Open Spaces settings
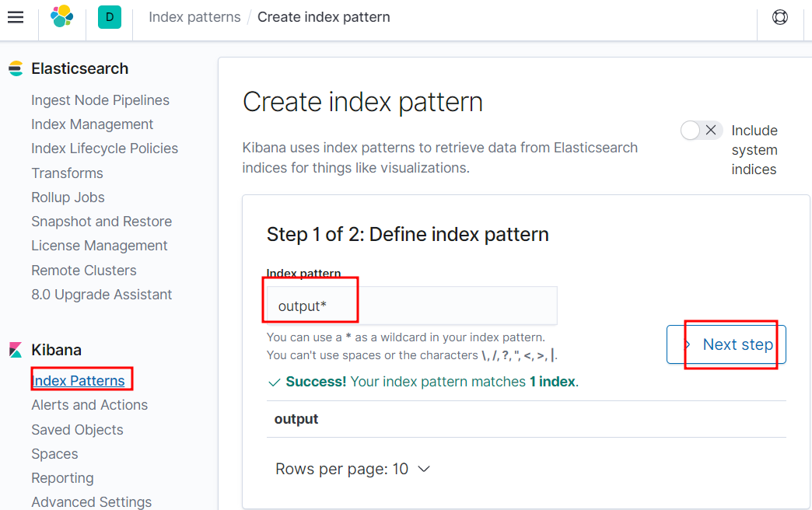Viewport: 812px width, 510px height. click(x=54, y=454)
